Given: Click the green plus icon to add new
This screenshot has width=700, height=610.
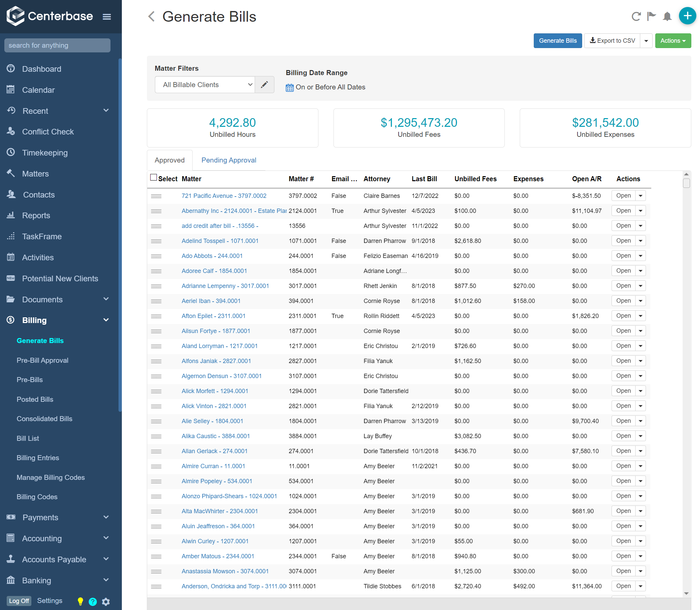Looking at the screenshot, I should point(687,16).
